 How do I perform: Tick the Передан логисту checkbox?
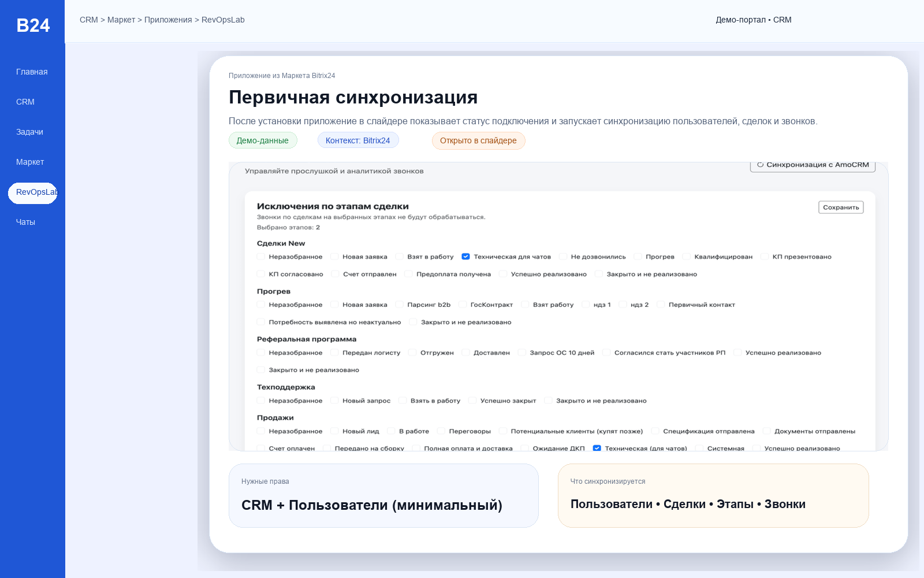[334, 353]
